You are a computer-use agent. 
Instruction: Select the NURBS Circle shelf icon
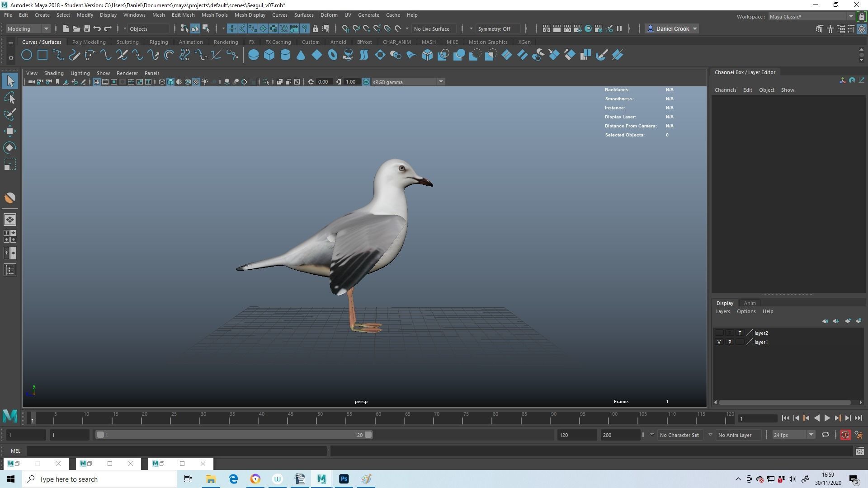click(x=27, y=55)
